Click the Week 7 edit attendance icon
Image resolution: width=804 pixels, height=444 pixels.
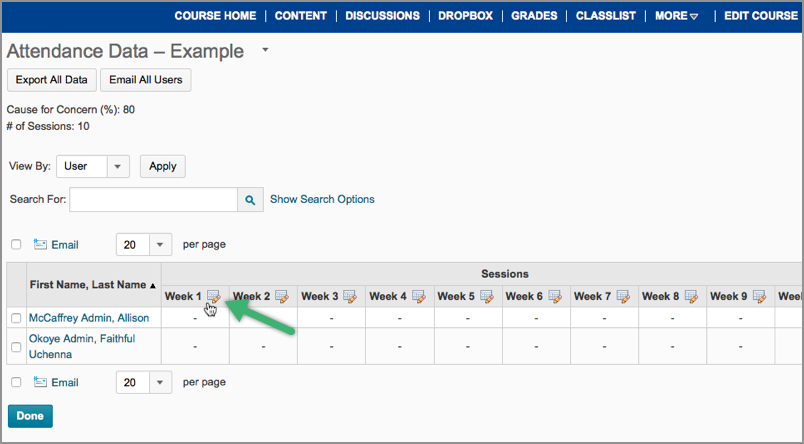click(623, 296)
